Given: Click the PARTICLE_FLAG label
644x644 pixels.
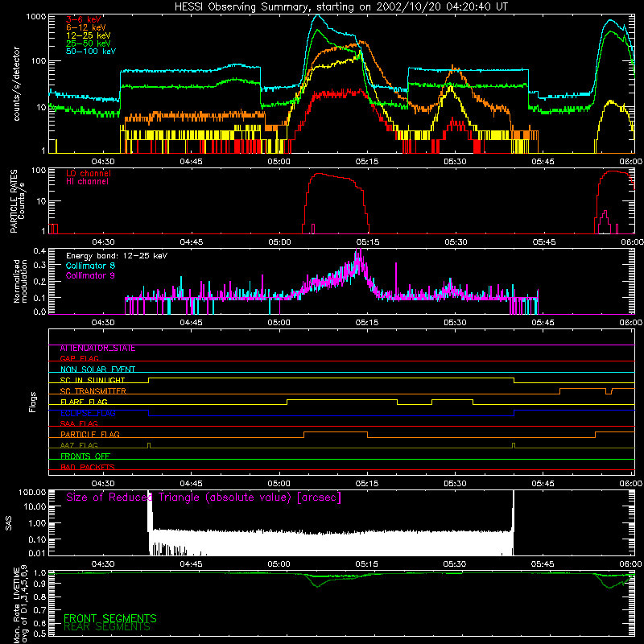Looking at the screenshot, I should pos(90,435).
